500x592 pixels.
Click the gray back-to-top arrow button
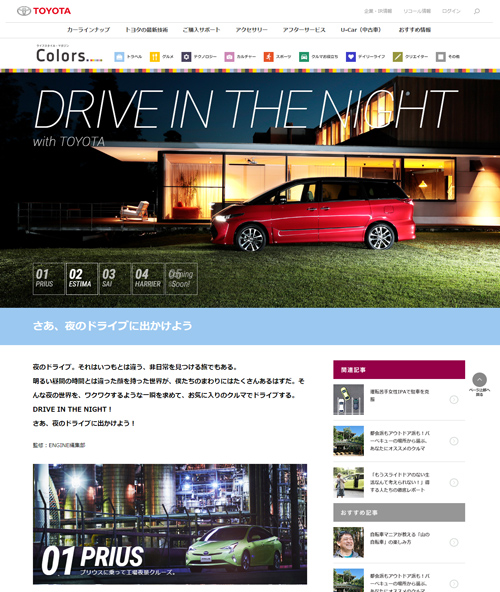pos(479,379)
